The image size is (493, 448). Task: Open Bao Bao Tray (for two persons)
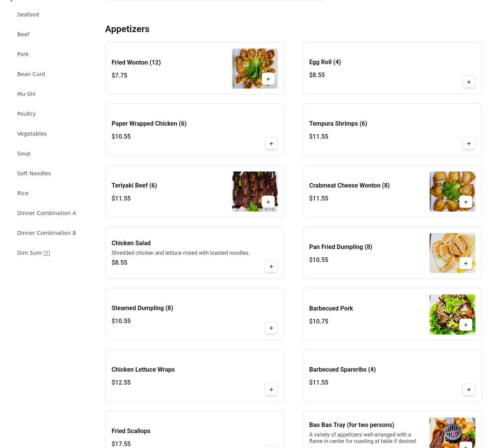(x=352, y=425)
